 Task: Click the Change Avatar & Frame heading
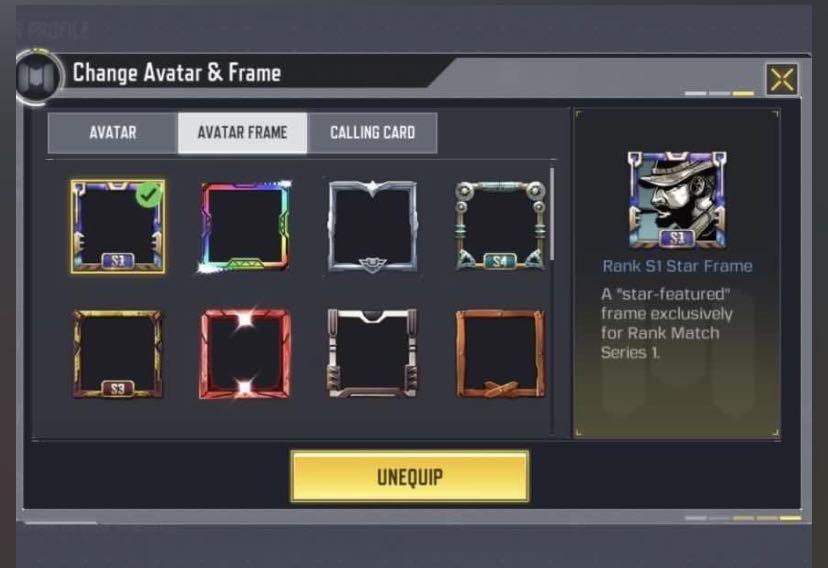coord(176,73)
